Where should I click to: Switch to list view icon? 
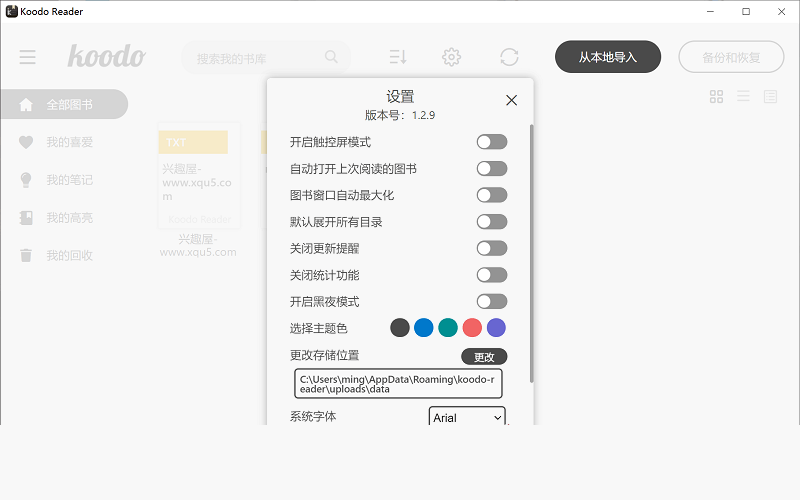(x=743, y=97)
